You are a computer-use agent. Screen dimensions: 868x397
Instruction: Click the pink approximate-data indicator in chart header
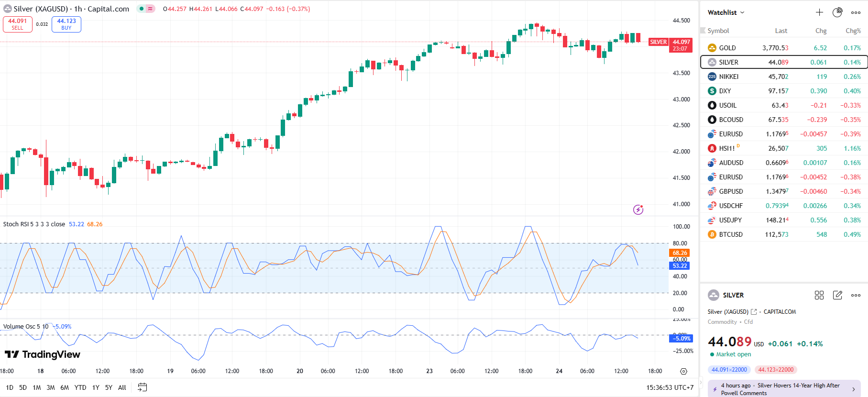pyautogui.click(x=150, y=9)
